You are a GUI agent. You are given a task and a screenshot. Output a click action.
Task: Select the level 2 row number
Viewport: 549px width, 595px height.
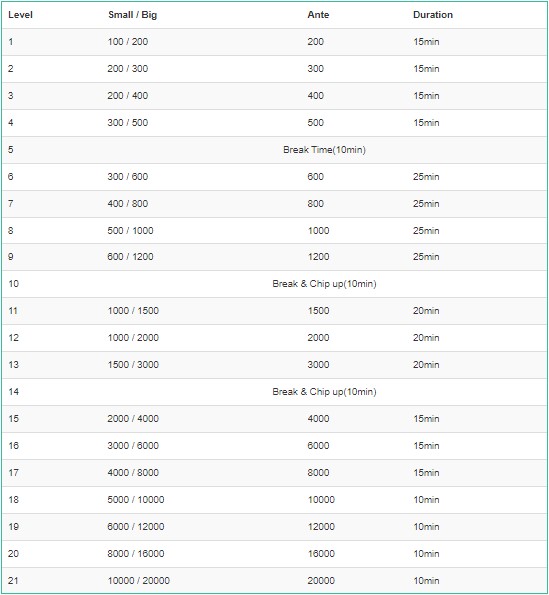tap(11, 69)
